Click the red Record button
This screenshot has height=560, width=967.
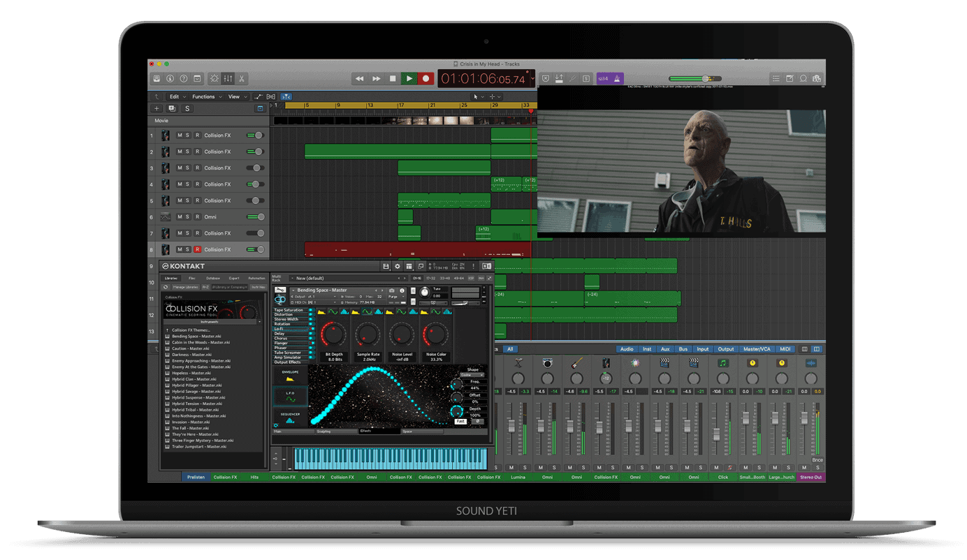(426, 79)
